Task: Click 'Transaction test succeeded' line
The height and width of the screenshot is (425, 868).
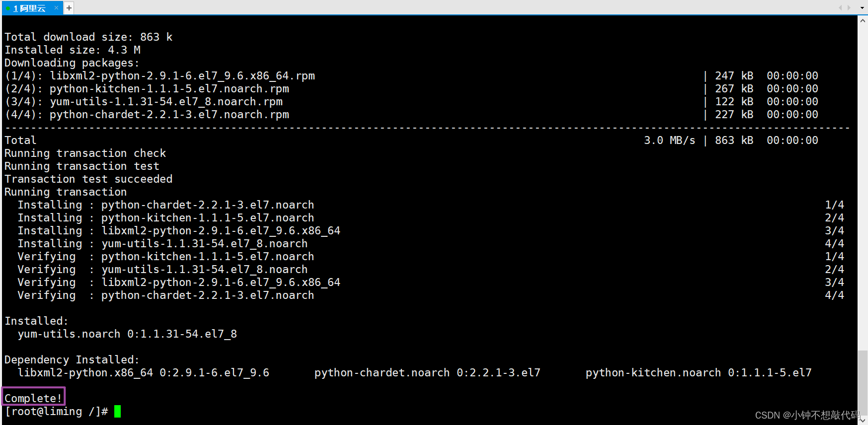Action: 88,179
